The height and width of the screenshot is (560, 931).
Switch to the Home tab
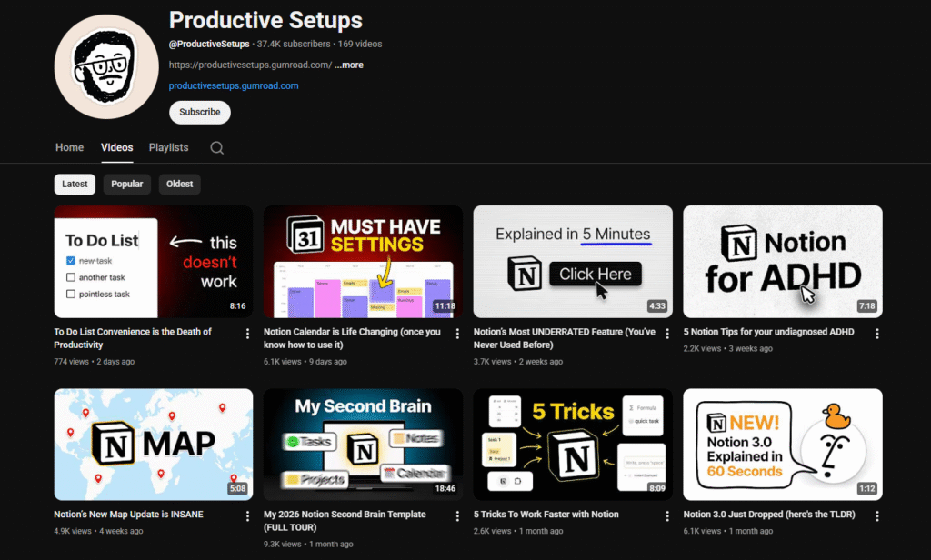[69, 147]
